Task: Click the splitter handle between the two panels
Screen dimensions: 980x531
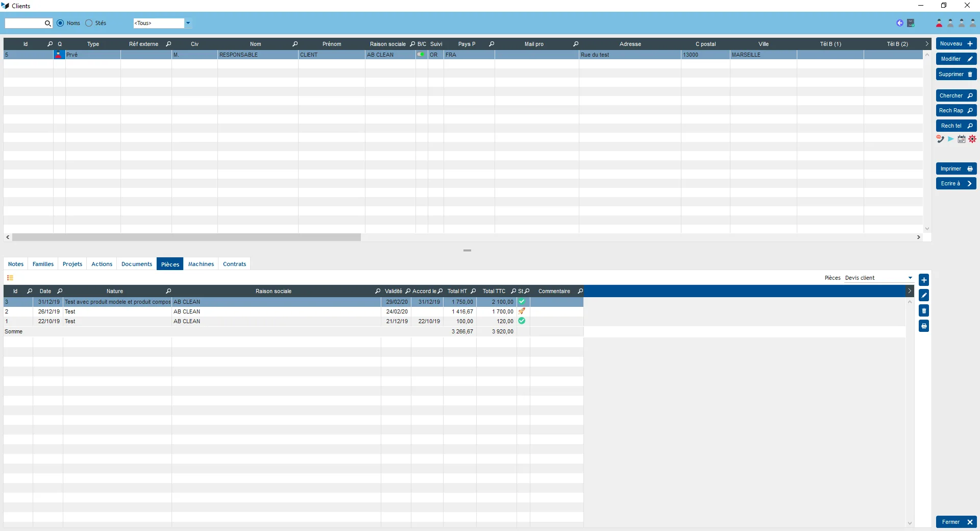Action: pyautogui.click(x=467, y=250)
